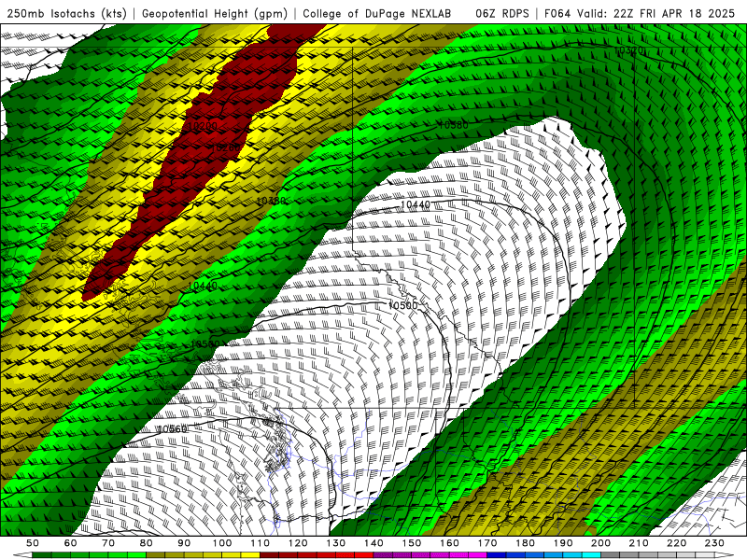Click the 'Geopotential Height (gpm)' title text
Viewport: 747px width, 560px height.
pos(215,14)
